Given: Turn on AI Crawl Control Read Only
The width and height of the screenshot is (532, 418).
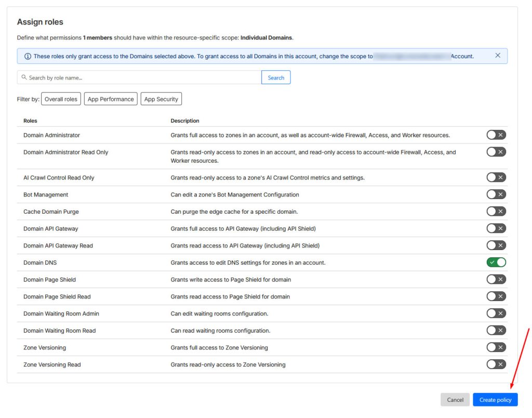Looking at the screenshot, I should tap(496, 177).
